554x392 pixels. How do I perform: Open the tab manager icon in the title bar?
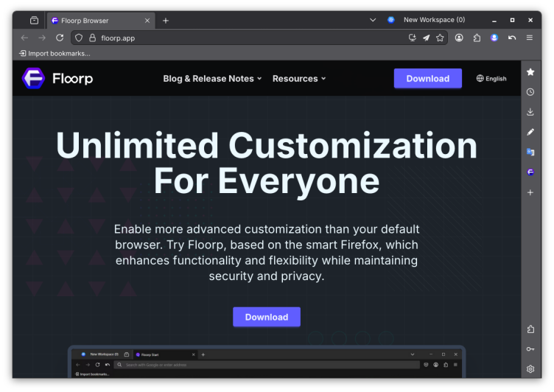point(35,21)
